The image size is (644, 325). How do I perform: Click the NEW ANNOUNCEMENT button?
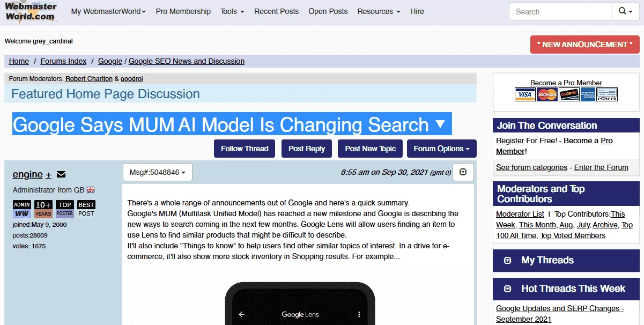[x=585, y=45]
